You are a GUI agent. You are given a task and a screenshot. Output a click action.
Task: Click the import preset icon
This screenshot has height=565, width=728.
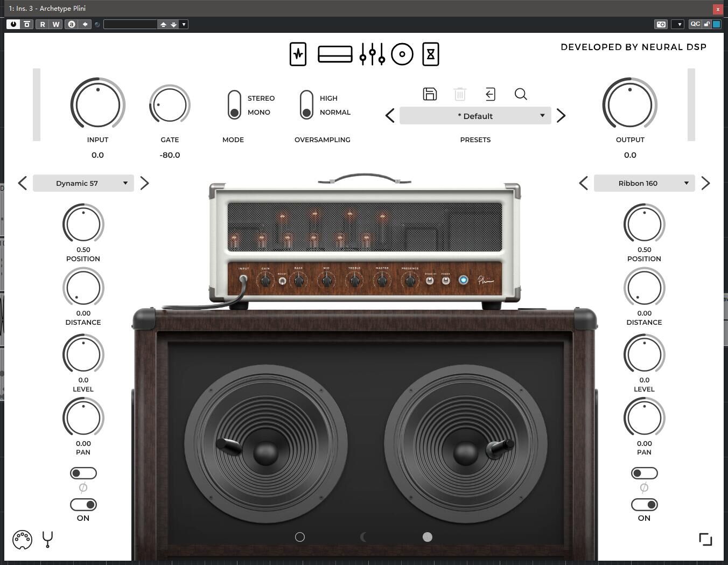(490, 94)
